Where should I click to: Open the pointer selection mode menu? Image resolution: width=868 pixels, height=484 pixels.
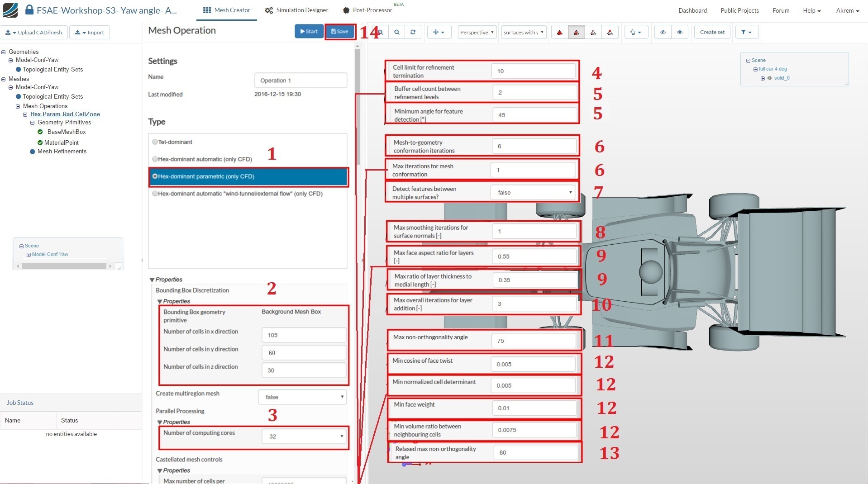pos(636,32)
